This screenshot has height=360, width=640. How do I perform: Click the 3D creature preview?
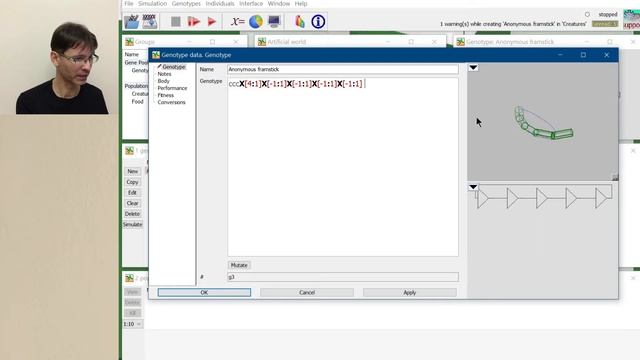pyautogui.click(x=543, y=123)
